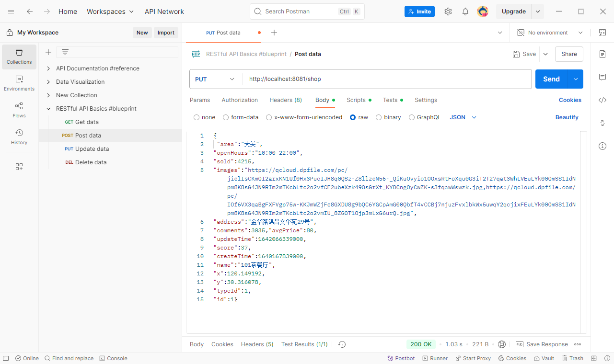Click the Import button

(166, 33)
